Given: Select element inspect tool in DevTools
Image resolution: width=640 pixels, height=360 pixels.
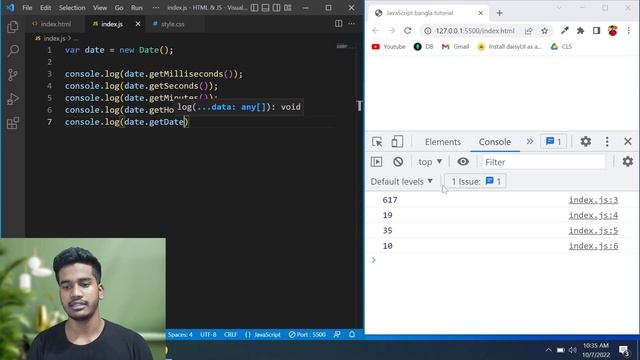Looking at the screenshot, I should 377,142.
